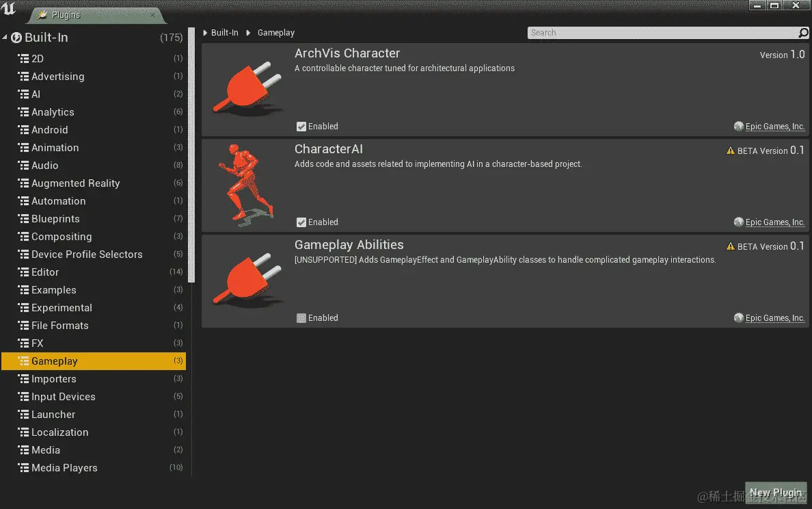
Task: Select the Examples category
Action: (93, 290)
